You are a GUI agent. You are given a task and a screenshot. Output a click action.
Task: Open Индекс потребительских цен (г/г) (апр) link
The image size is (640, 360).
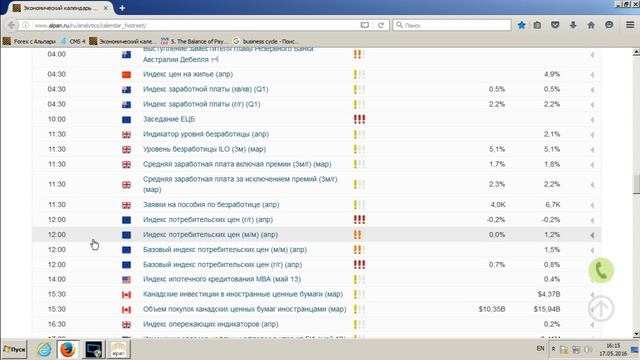coord(208,220)
